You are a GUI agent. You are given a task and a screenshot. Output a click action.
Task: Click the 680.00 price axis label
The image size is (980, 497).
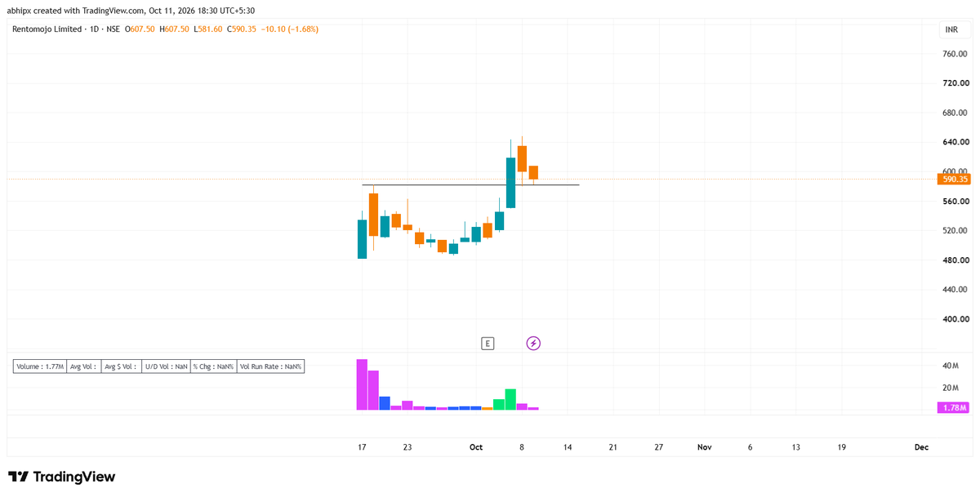coord(955,113)
